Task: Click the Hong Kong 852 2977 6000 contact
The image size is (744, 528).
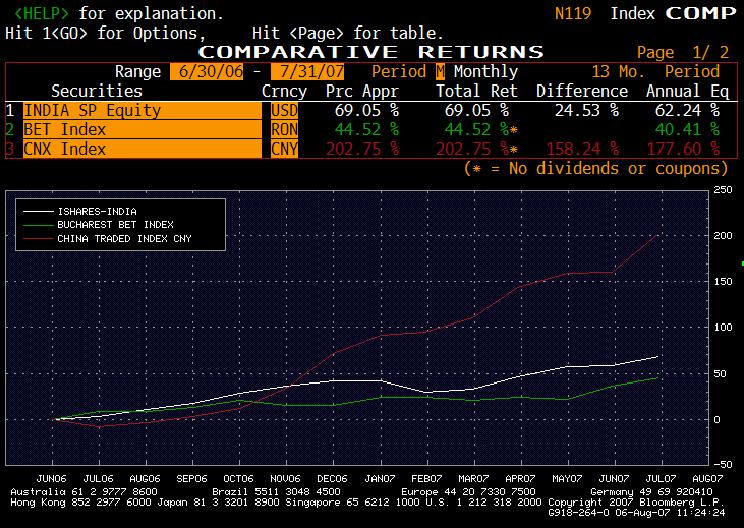Action: [80, 502]
